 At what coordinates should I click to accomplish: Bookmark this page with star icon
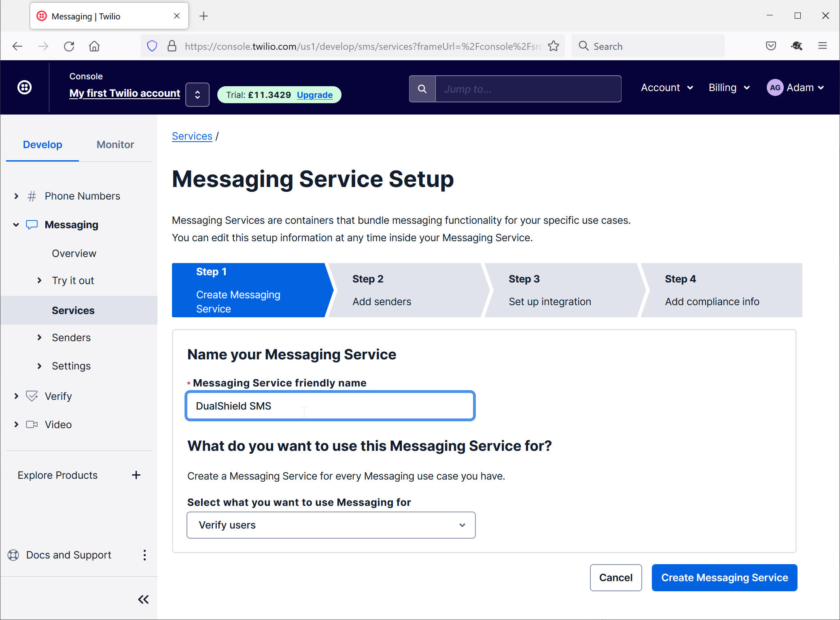(x=554, y=46)
